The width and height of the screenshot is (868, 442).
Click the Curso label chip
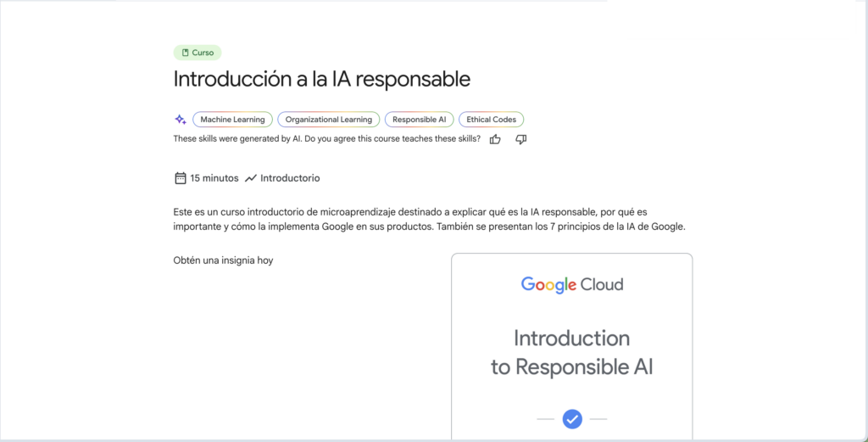[198, 53]
